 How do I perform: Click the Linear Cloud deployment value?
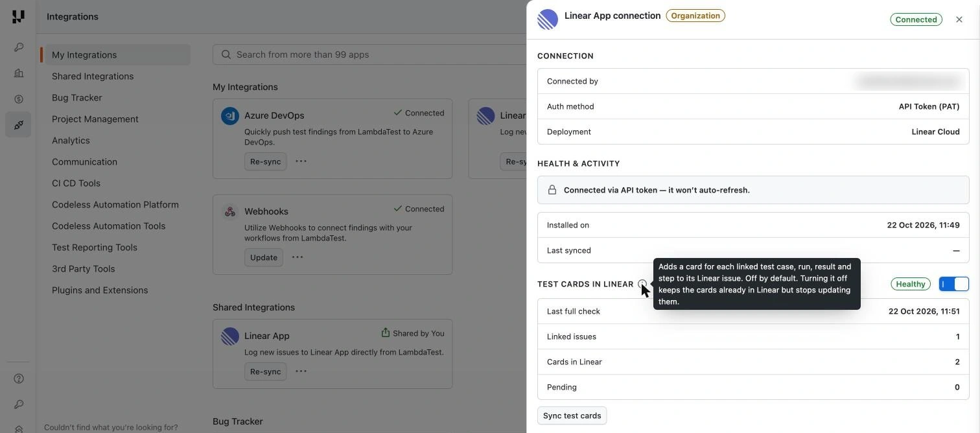pos(935,132)
